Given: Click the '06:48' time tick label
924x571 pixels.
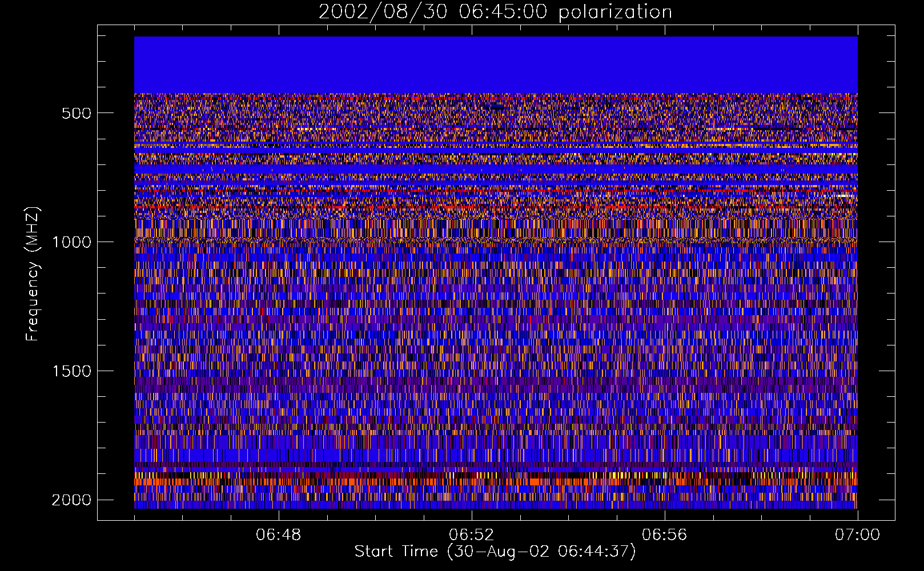Looking at the screenshot, I should pyautogui.click(x=279, y=535).
